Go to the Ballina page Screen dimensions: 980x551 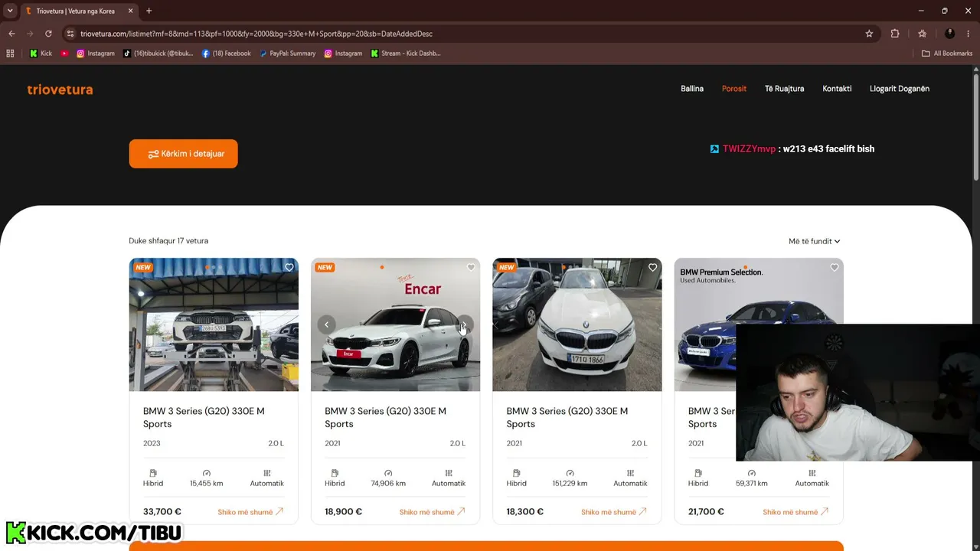[692, 89]
